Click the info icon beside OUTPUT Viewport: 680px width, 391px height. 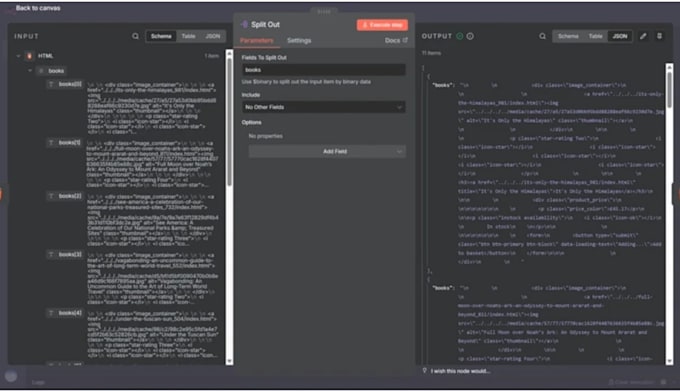click(x=470, y=36)
